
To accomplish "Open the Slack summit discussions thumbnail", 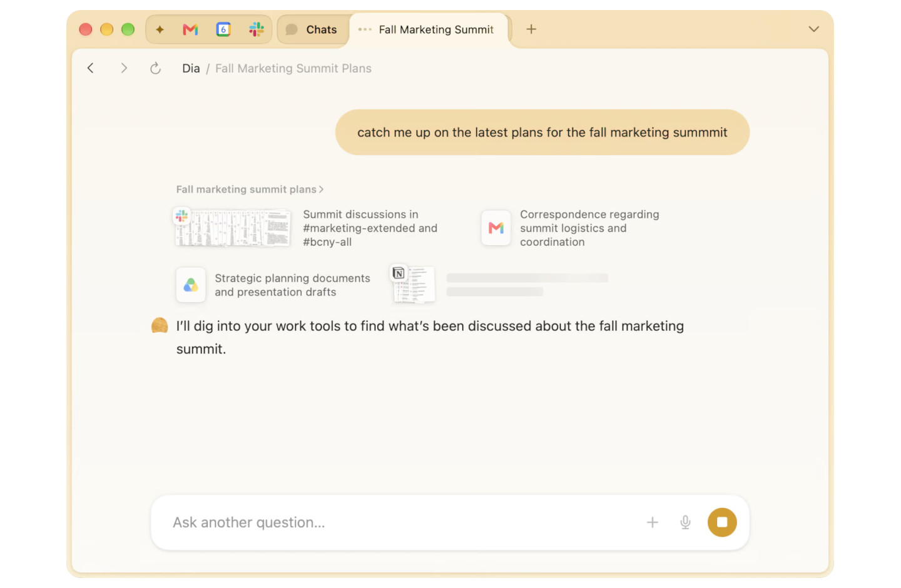I will coord(232,228).
